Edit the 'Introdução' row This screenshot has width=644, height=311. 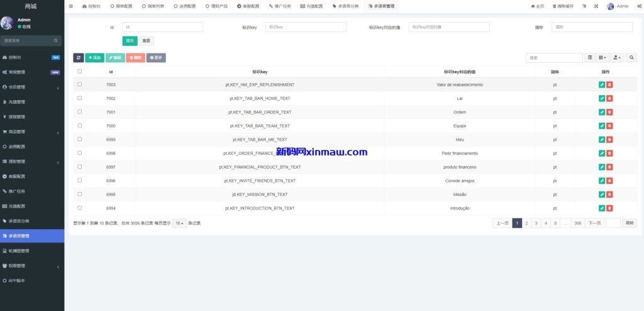602,208
